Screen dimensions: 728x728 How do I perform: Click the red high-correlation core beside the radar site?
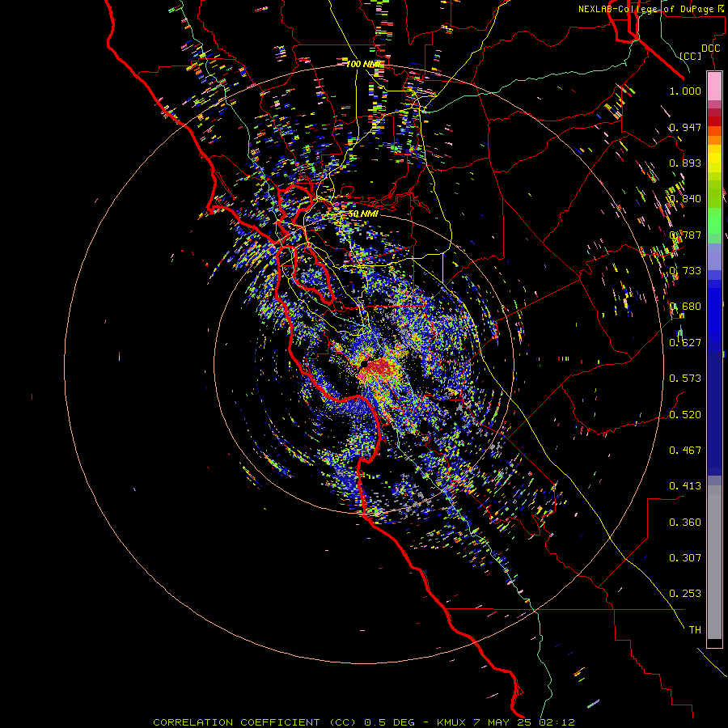tap(382, 367)
